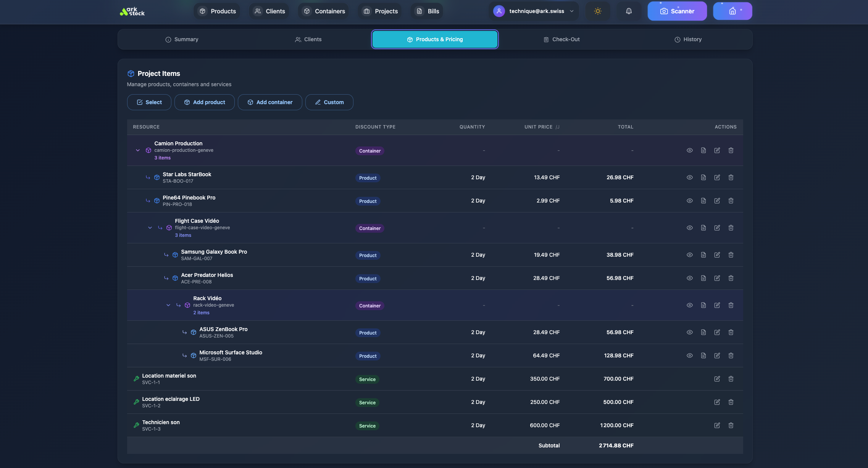Image resolution: width=868 pixels, height=468 pixels.
Task: View Acer Predator Helios with eye icon
Action: (x=689, y=278)
